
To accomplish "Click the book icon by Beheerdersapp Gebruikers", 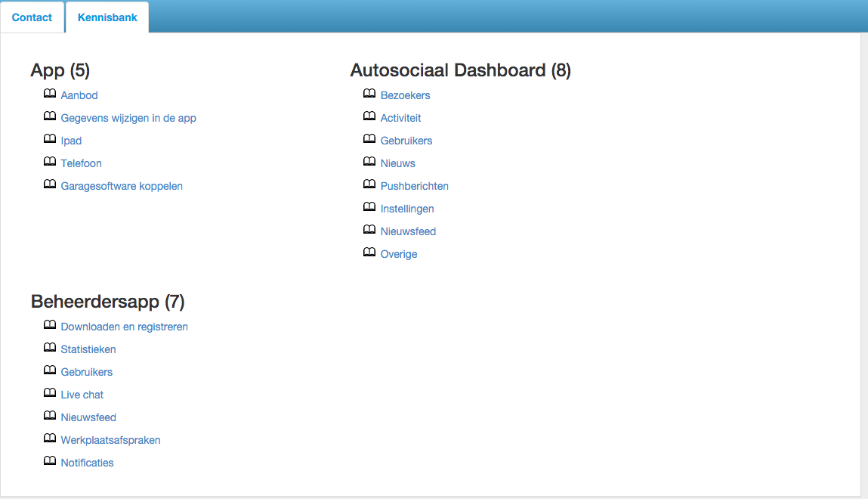I will (50, 370).
